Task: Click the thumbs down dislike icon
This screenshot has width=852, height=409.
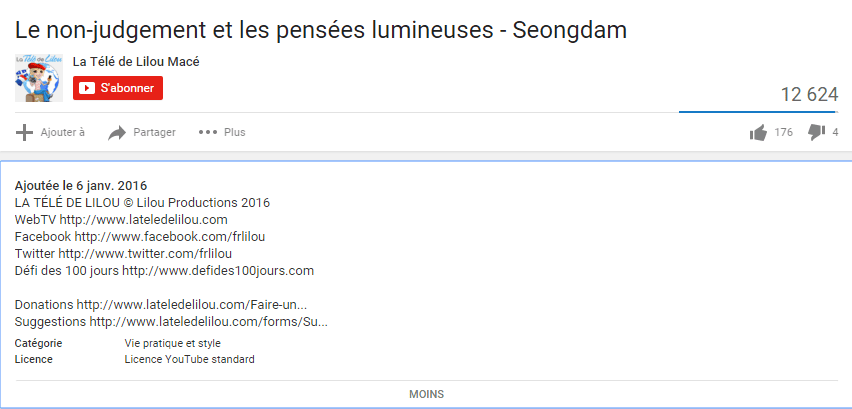Action: point(816,133)
